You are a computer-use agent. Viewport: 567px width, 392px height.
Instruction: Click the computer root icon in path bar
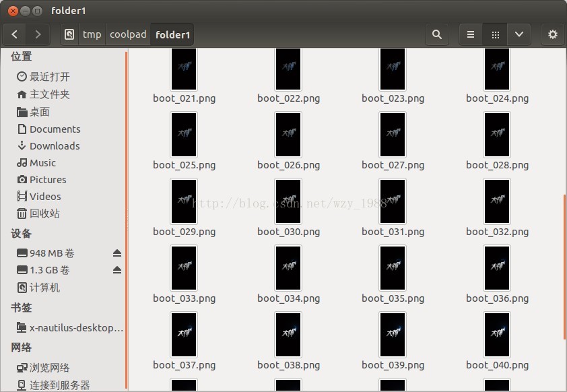coord(69,34)
